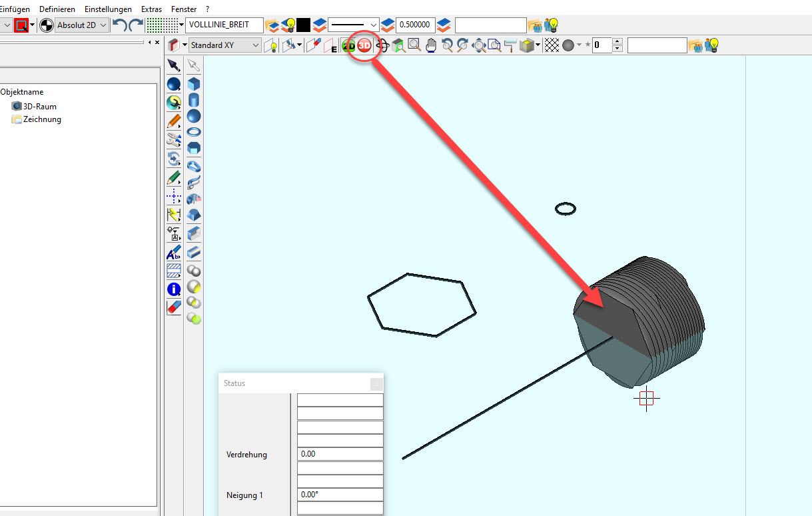This screenshot has width=812, height=516.
Task: Click the zoom all arrows magnifier icon
Action: 479,45
